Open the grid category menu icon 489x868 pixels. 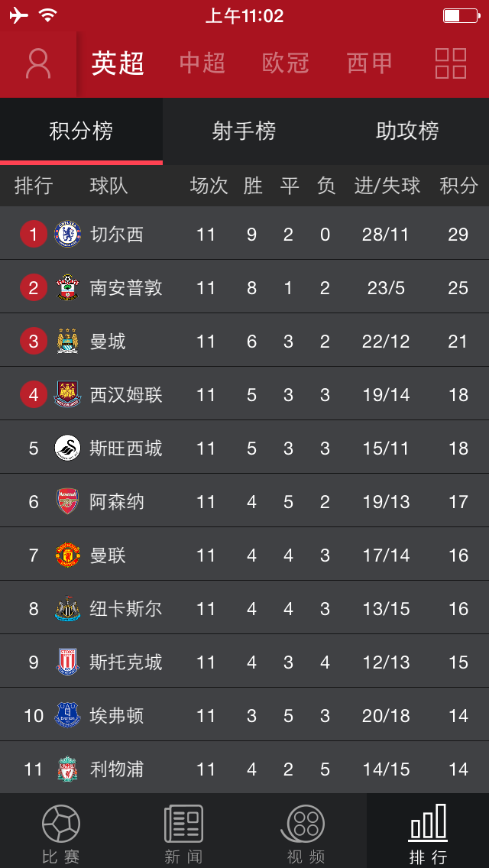click(x=450, y=63)
